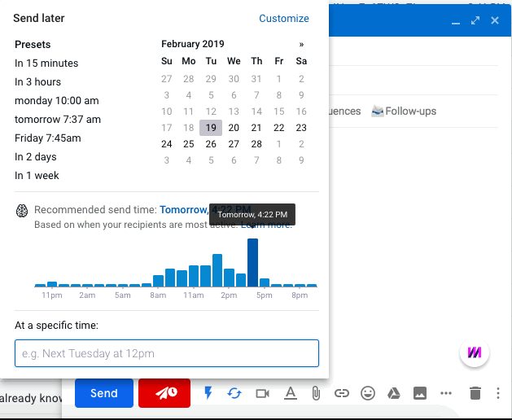The width and height of the screenshot is (512, 420).
Task: Click the lightning bolt icon in compose toolbar
Action: point(208,393)
